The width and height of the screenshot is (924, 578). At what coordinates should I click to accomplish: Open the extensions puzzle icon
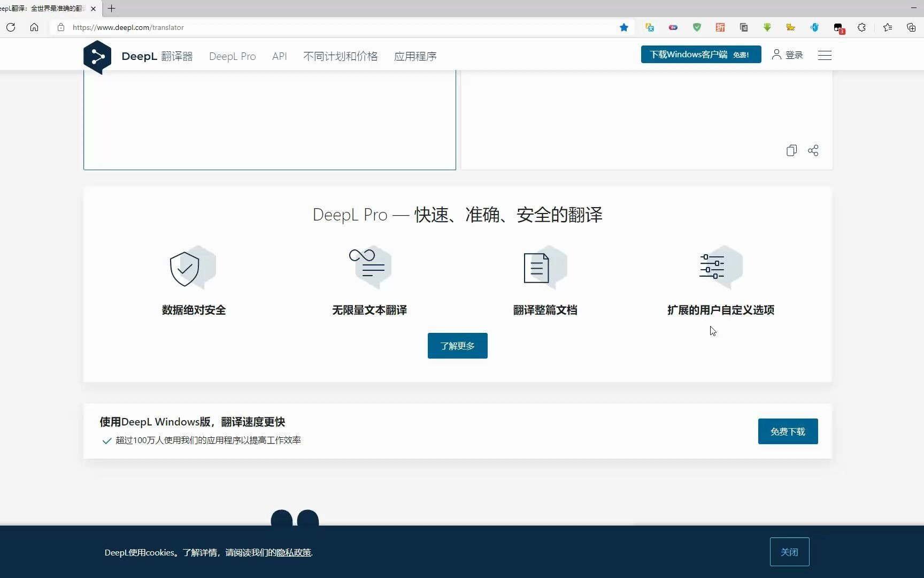point(861,27)
